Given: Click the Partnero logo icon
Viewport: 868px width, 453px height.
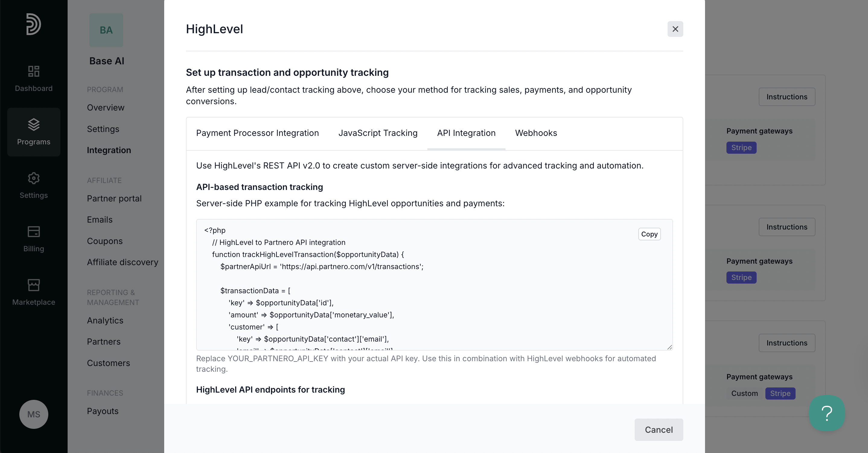Looking at the screenshot, I should point(34,24).
